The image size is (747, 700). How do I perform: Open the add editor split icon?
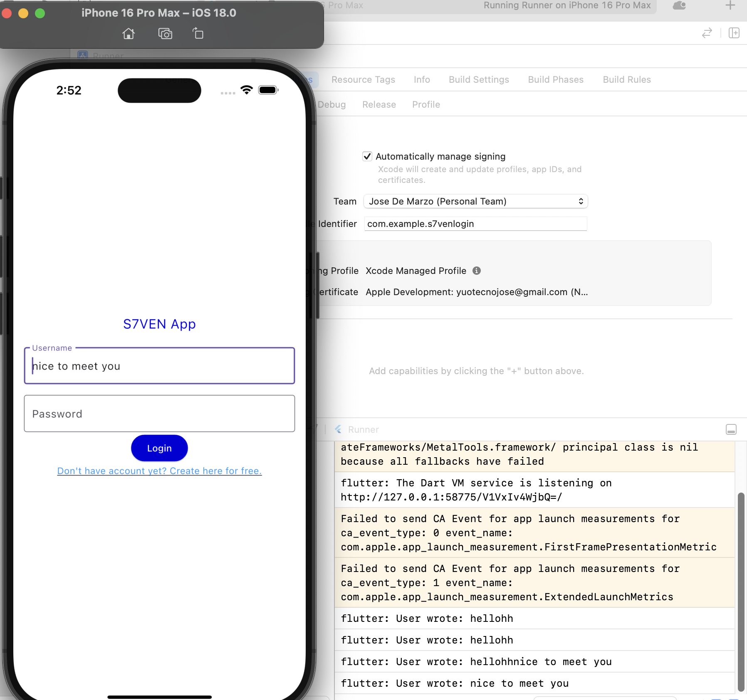(734, 33)
